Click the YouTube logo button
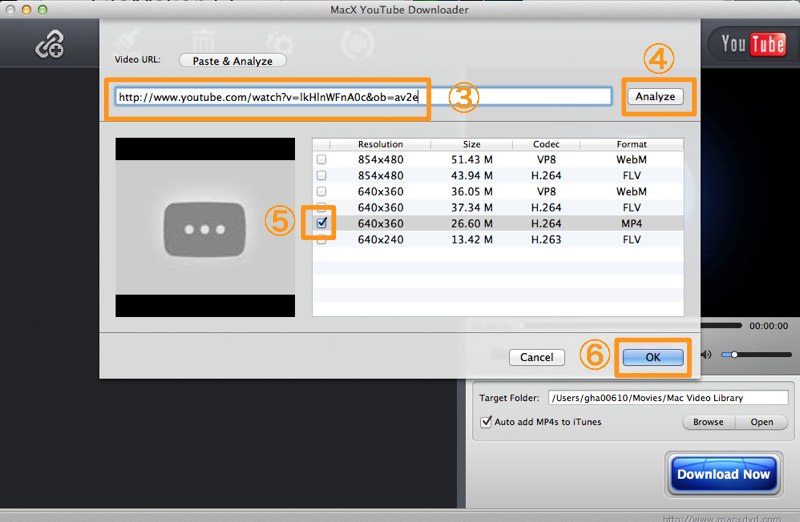800x522 pixels. (x=753, y=44)
